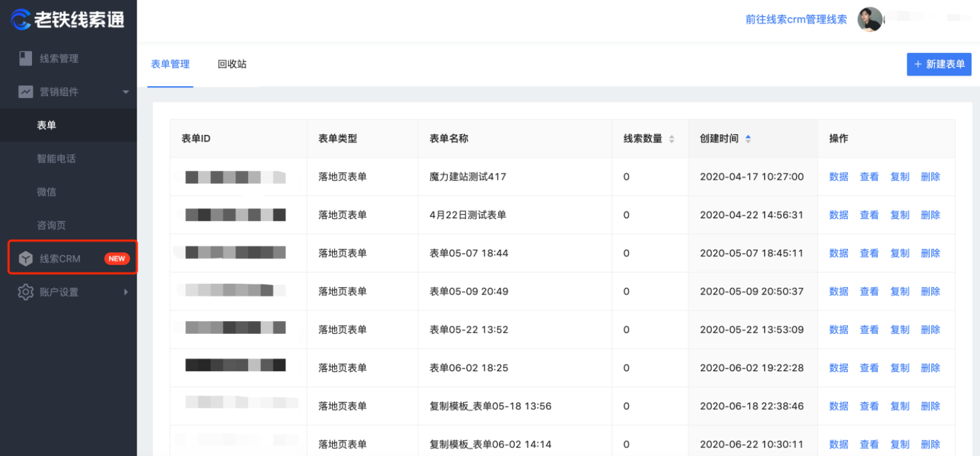980x456 pixels.
Task: Click 查看 for 魔力建站测试417
Action: [869, 176]
